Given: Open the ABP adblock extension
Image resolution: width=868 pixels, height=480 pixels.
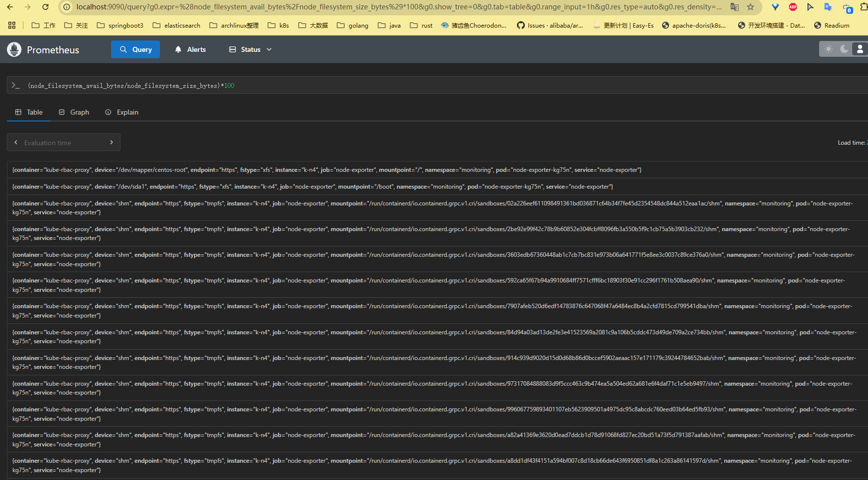Looking at the screenshot, I should (793, 7).
